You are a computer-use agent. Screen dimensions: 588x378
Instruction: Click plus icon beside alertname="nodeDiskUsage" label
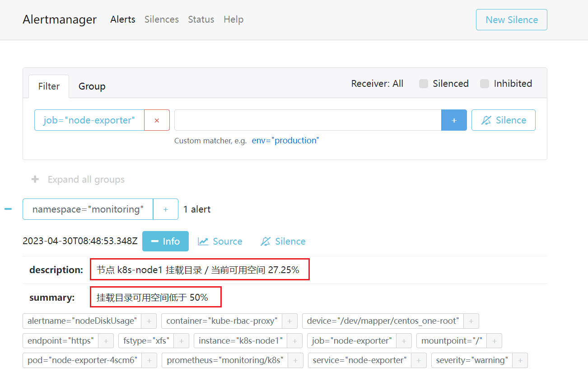pos(149,321)
